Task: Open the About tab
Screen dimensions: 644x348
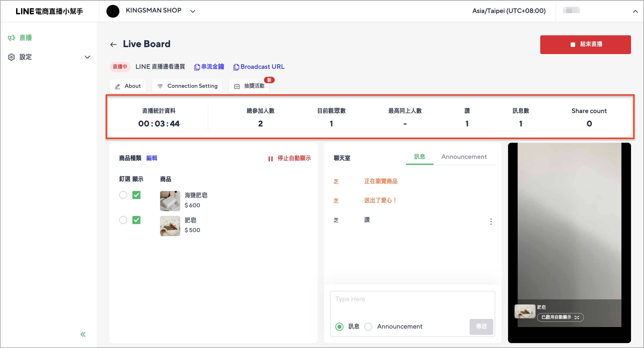Action: [x=128, y=86]
